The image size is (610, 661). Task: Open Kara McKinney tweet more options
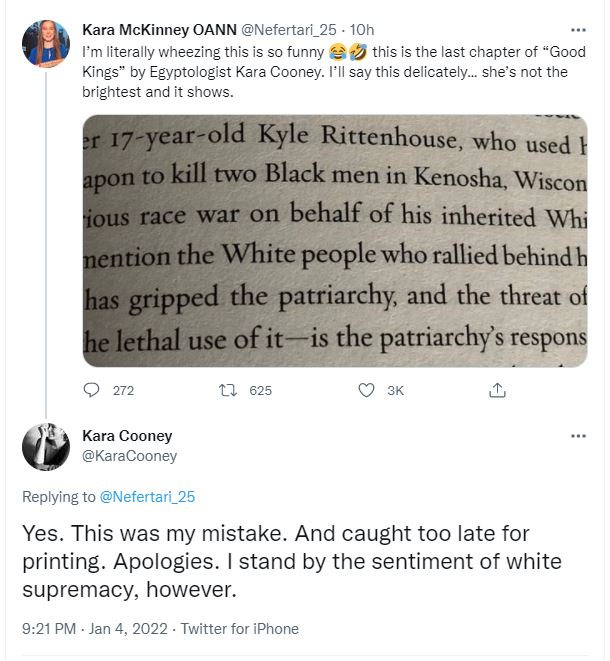coord(578,30)
